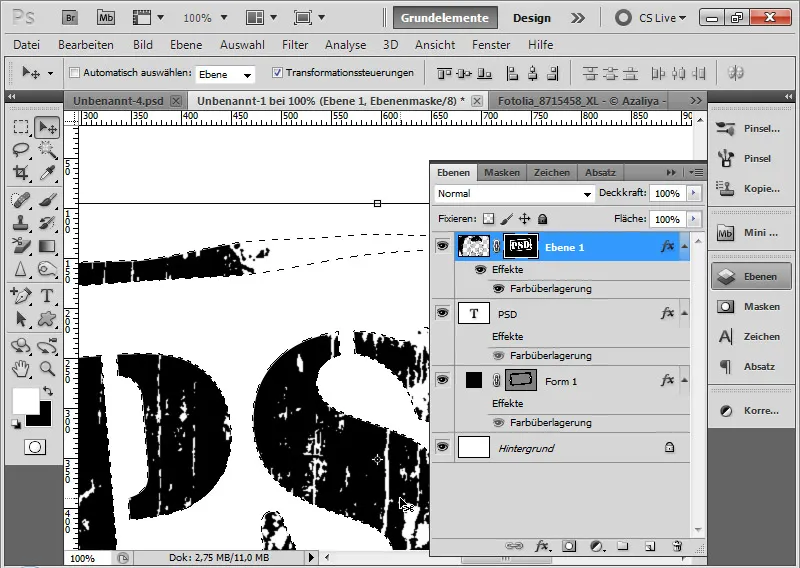The width and height of the screenshot is (800, 568).
Task: Show more workspaces via double chevron
Action: [578, 18]
